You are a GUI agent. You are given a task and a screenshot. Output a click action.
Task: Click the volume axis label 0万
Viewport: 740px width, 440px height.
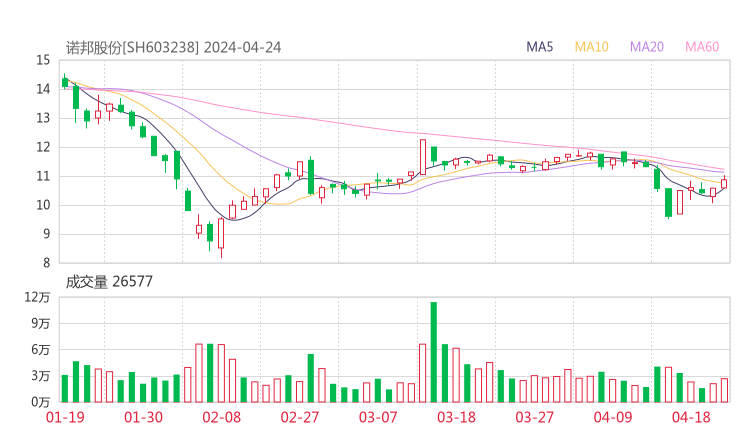pyautogui.click(x=41, y=402)
